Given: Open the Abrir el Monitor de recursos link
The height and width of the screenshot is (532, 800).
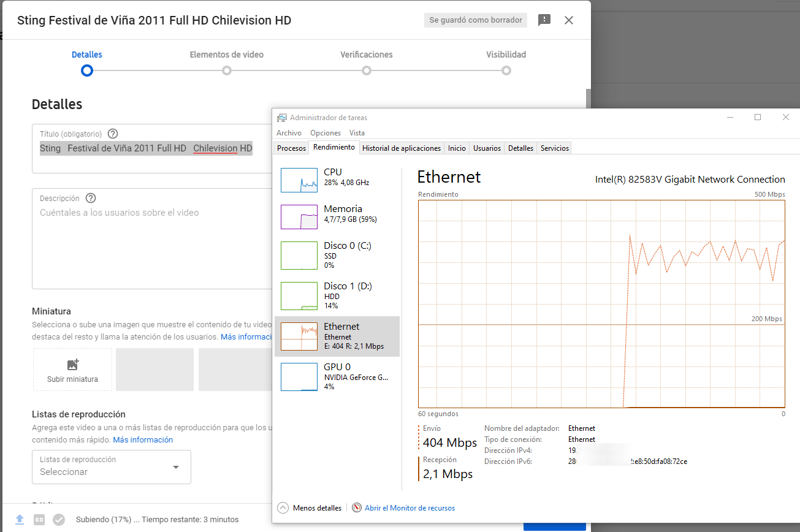Looking at the screenshot, I should pos(410,507).
